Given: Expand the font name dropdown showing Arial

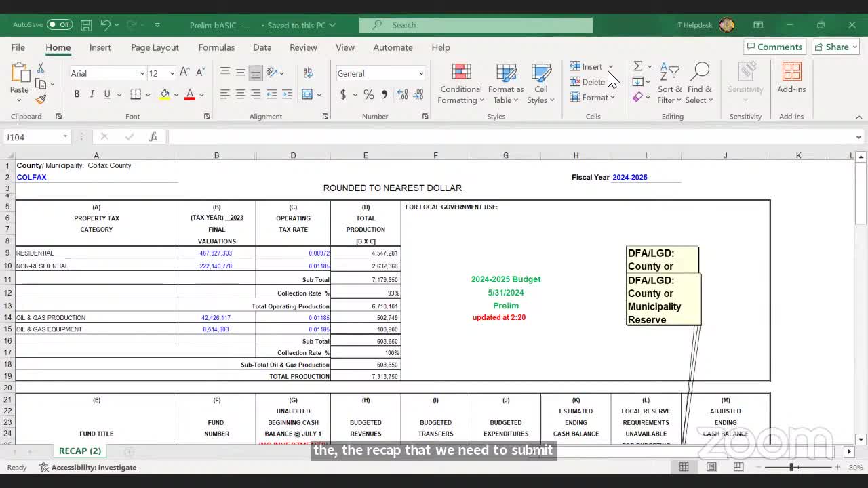Looking at the screenshot, I should [142, 73].
